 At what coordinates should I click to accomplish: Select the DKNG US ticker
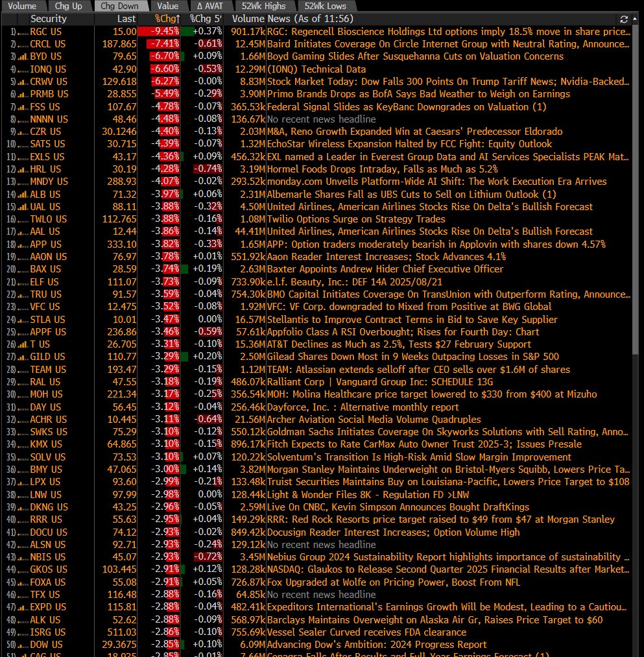coord(49,507)
